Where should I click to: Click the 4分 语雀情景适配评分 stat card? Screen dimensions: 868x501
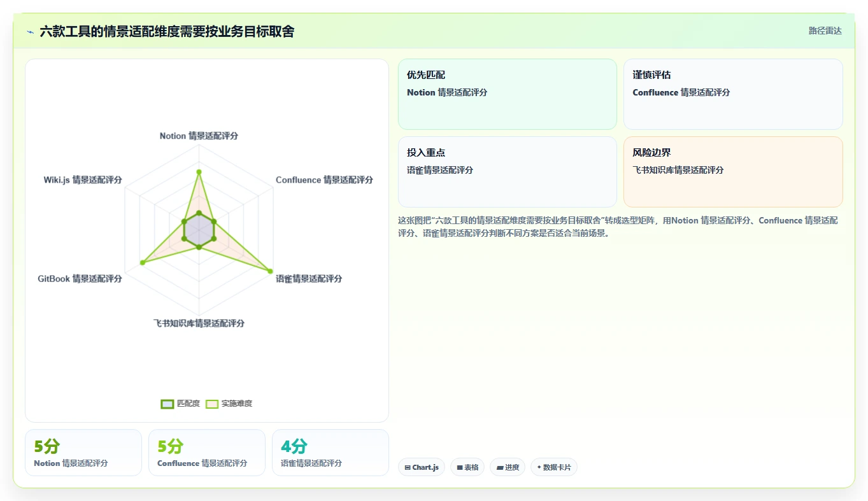331,453
